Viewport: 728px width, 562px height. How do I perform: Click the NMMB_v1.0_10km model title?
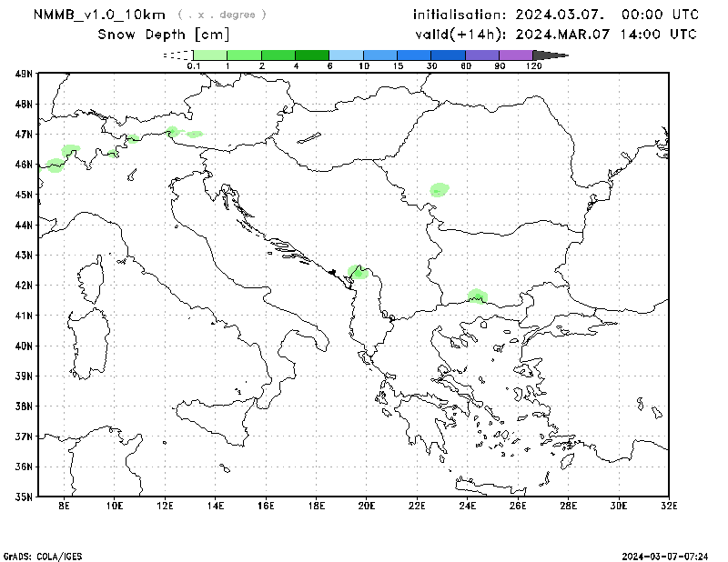(x=99, y=15)
